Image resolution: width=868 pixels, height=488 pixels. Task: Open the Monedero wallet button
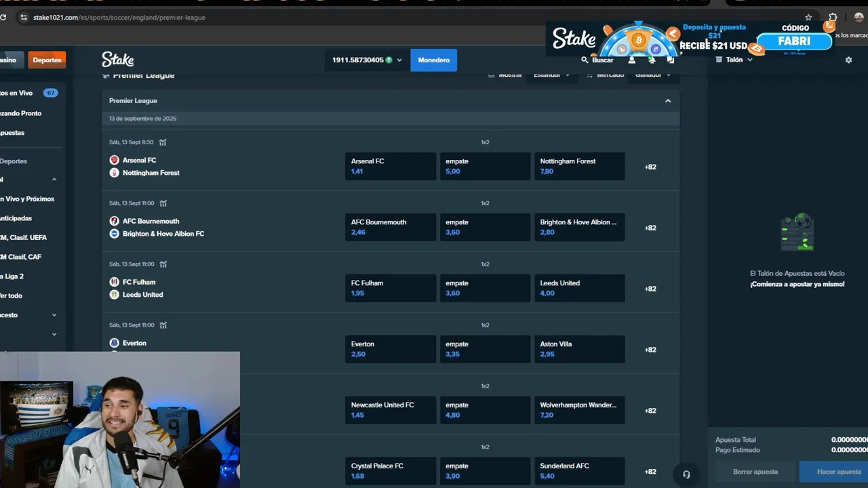433,60
